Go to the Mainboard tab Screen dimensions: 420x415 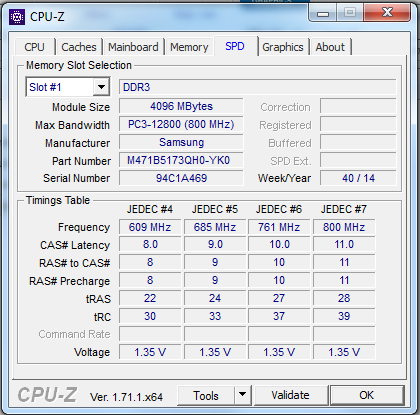[133, 47]
